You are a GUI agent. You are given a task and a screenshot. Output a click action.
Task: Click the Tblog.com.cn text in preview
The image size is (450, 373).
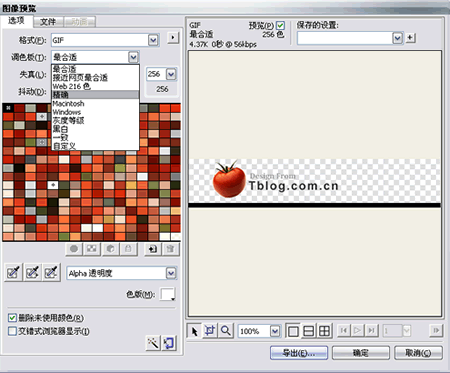294,186
